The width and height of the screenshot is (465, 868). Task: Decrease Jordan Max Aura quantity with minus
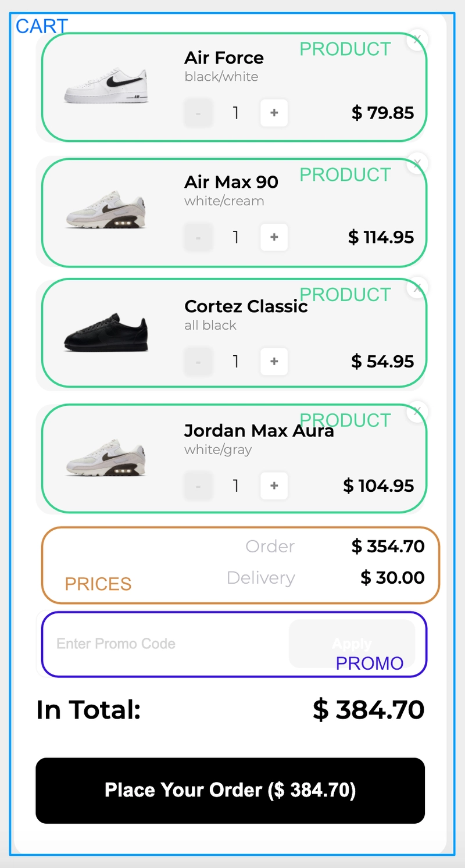click(198, 486)
